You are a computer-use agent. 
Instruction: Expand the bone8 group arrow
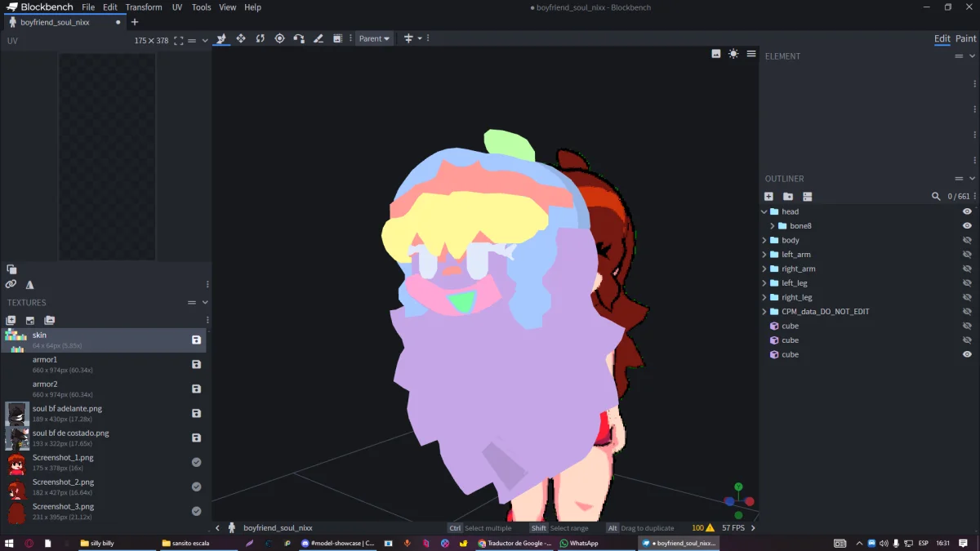(x=773, y=226)
